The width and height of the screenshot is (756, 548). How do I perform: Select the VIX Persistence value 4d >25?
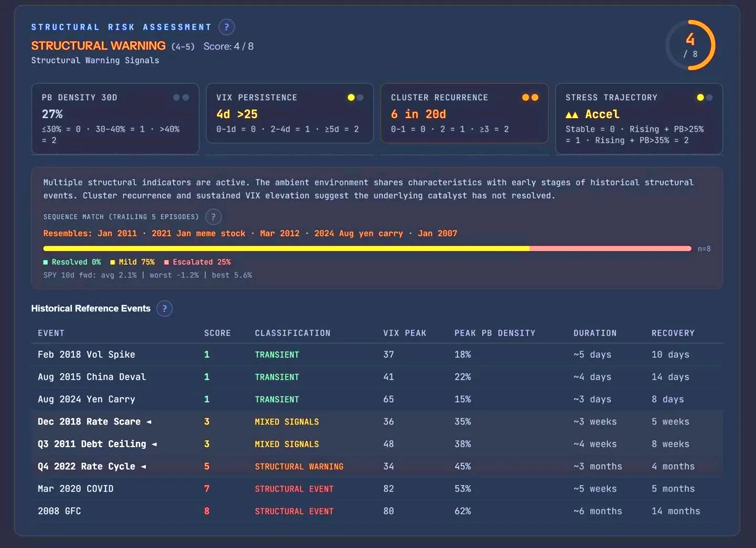tap(237, 114)
